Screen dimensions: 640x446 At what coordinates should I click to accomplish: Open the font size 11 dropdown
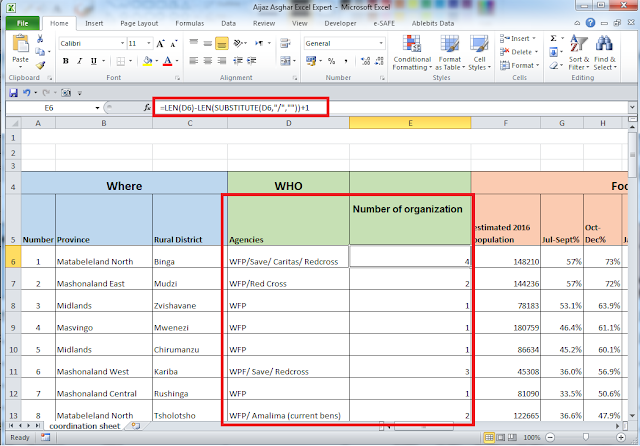(x=149, y=43)
